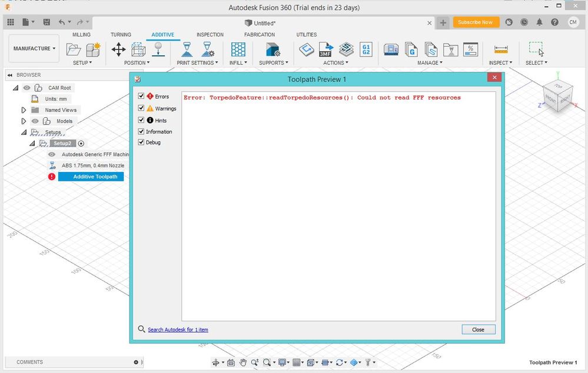Viewport: 588px width, 373px height.
Task: Uncheck the Errors checkbox
Action: coord(141,96)
